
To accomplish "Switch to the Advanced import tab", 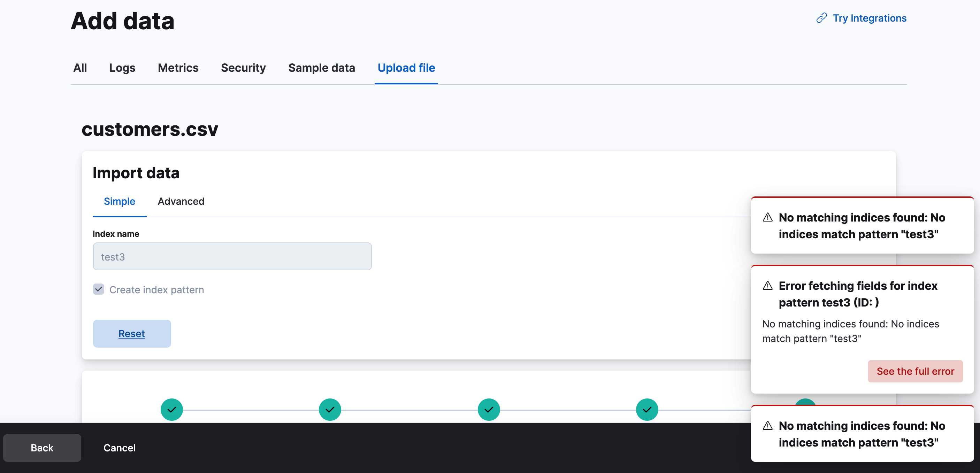I will [181, 201].
